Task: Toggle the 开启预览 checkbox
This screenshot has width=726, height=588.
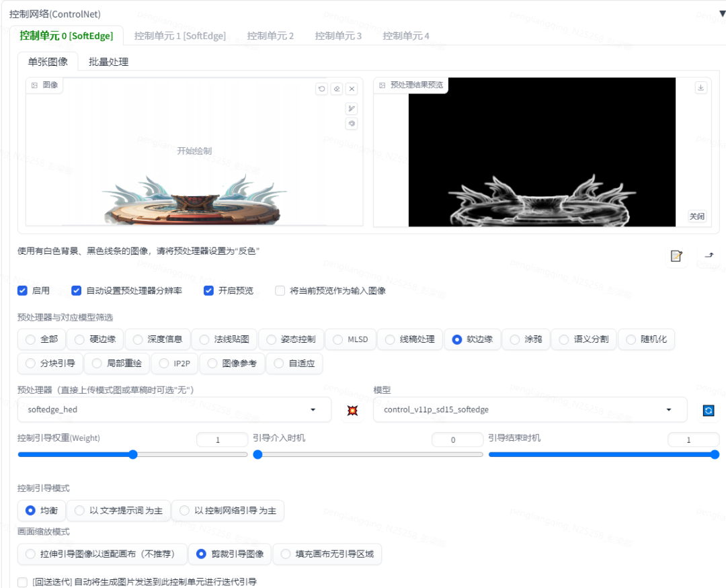Action: click(208, 291)
